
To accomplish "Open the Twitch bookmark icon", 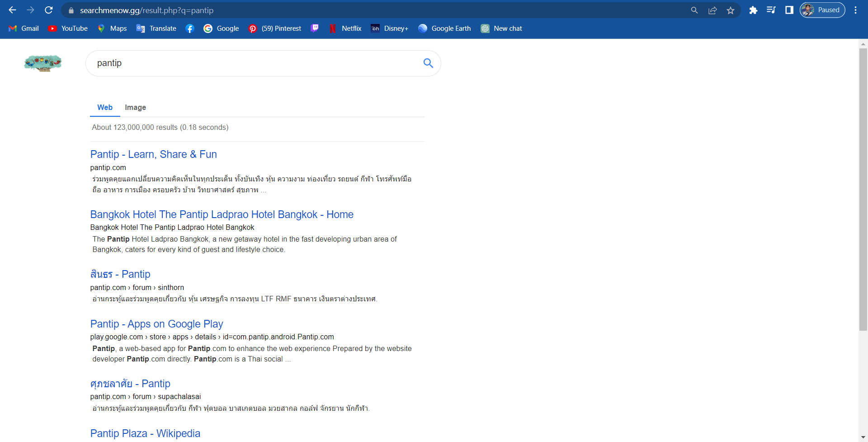I will point(315,29).
